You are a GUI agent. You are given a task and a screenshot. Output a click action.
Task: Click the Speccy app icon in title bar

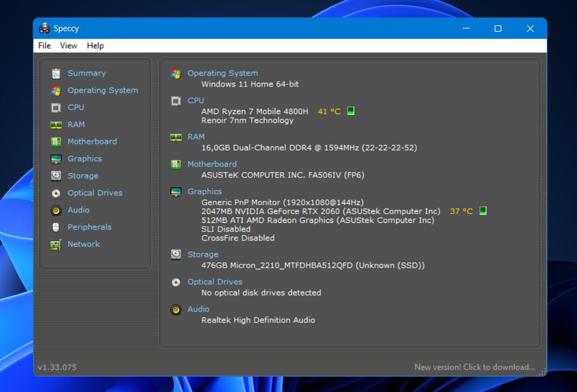44,28
